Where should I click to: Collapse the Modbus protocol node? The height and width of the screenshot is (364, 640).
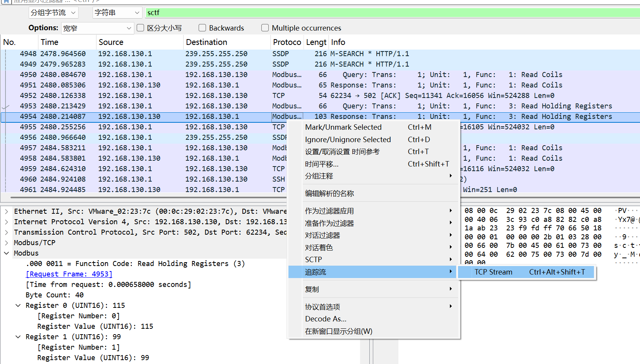pyautogui.click(x=7, y=253)
